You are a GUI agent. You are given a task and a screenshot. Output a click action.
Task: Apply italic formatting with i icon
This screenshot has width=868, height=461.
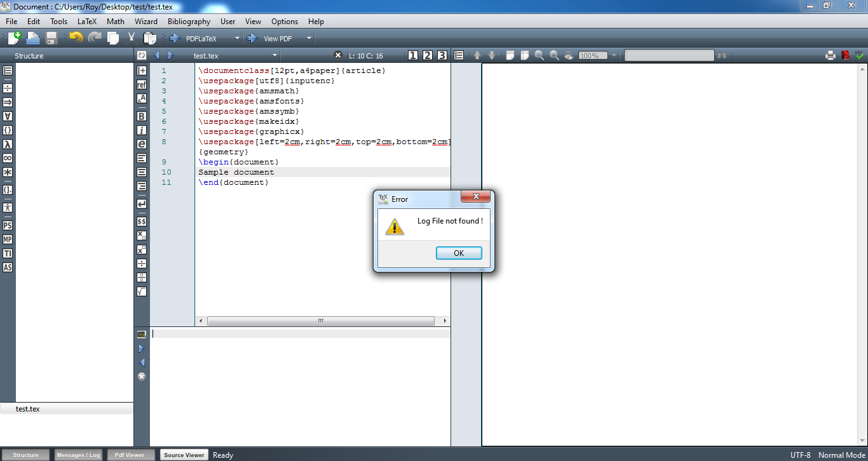click(x=142, y=130)
